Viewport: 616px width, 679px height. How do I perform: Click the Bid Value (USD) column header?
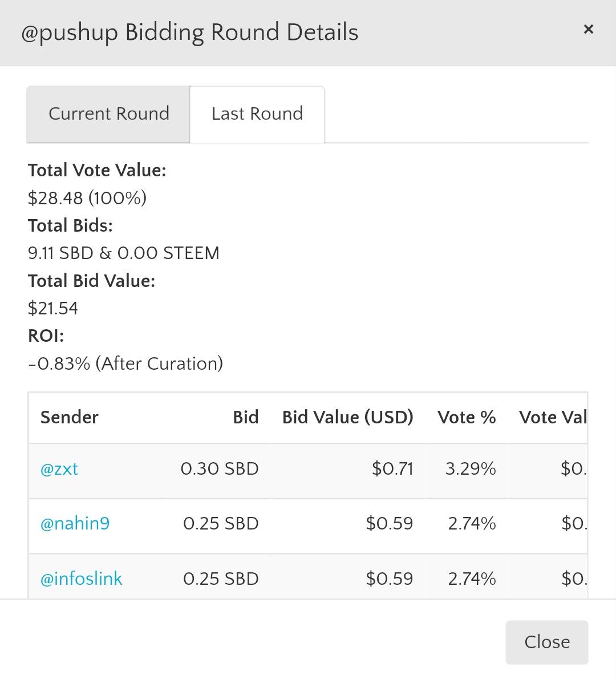click(347, 418)
